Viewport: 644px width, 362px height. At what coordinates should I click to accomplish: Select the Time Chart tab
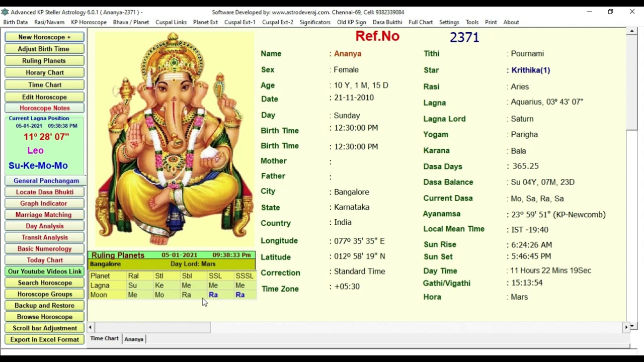click(x=104, y=339)
